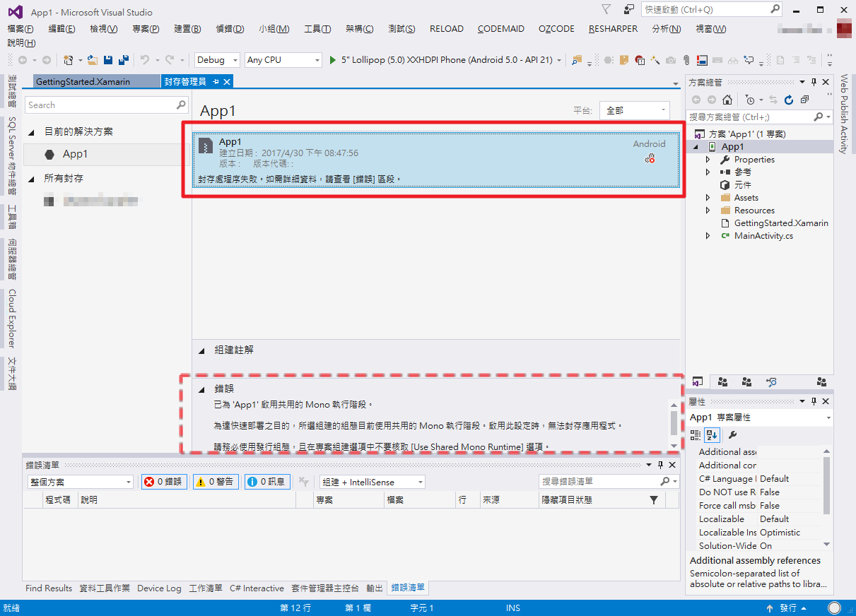856x616 pixels.
Task: Open the 組建 + IntelliSense dropdown
Action: 372,482
